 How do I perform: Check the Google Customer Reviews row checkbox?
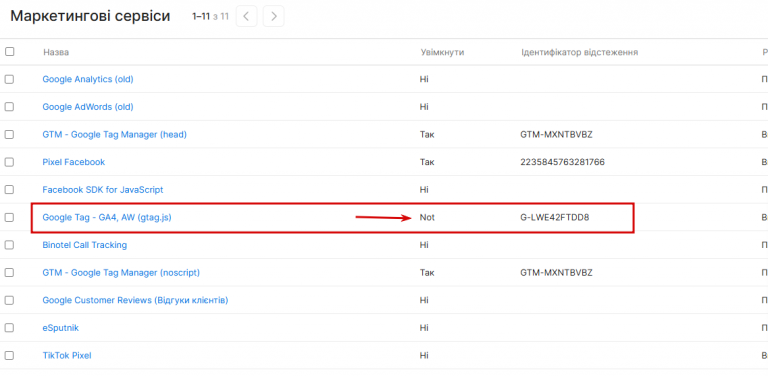10,300
